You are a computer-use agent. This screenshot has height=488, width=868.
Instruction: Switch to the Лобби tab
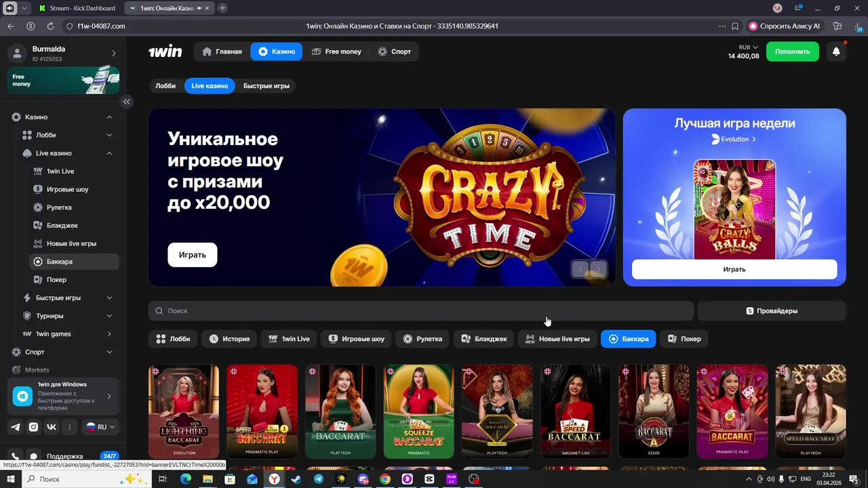pos(165,86)
